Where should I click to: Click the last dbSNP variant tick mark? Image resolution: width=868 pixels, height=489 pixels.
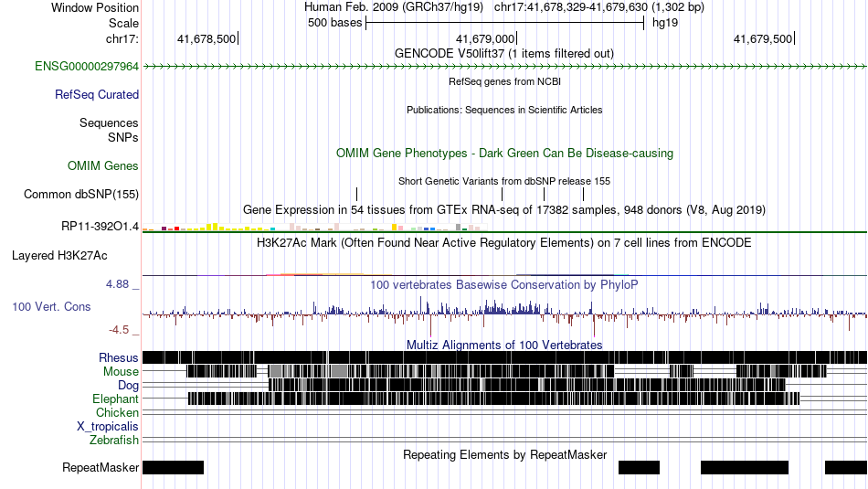click(x=583, y=194)
